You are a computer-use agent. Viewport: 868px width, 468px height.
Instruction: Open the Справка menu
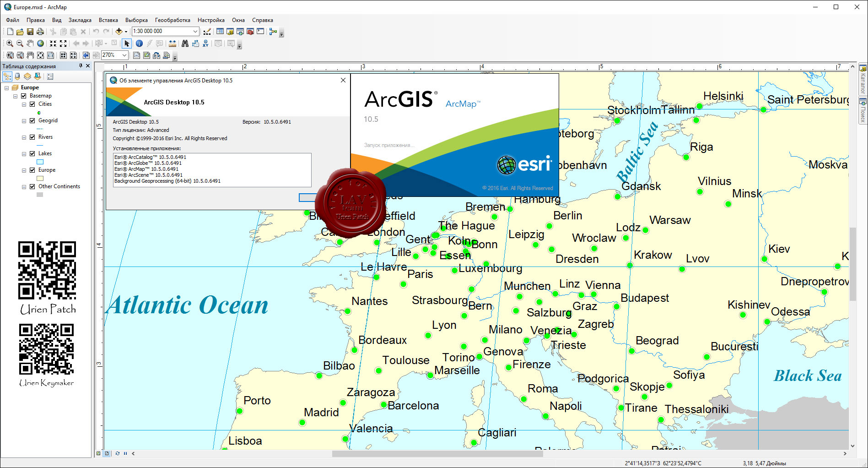(x=263, y=20)
